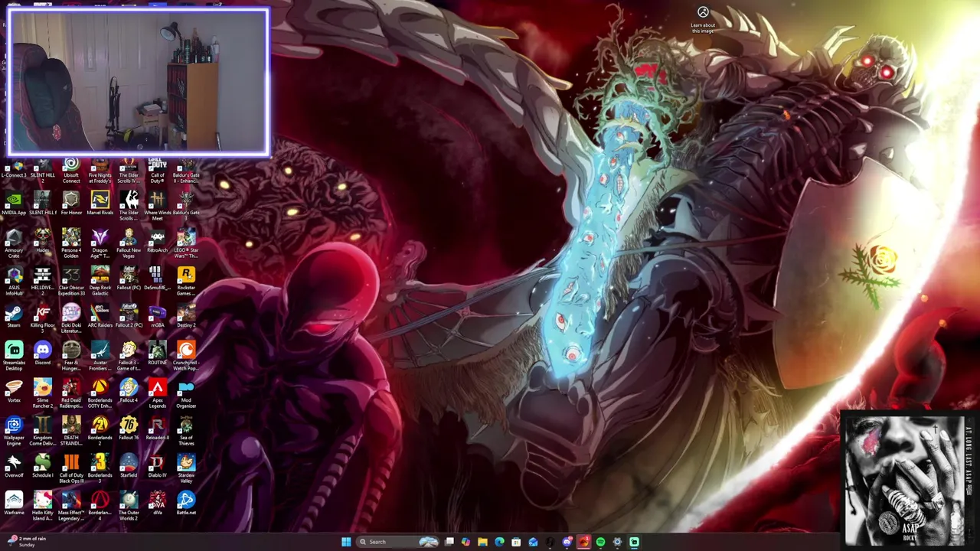Select the Vortex mod manager icon

pos(14,391)
